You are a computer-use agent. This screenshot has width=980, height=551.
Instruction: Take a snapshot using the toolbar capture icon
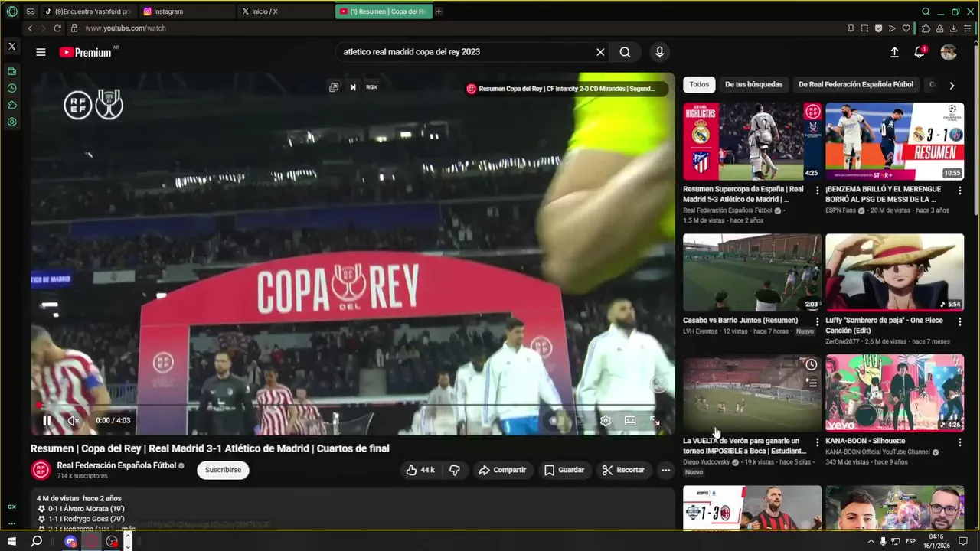864,28
